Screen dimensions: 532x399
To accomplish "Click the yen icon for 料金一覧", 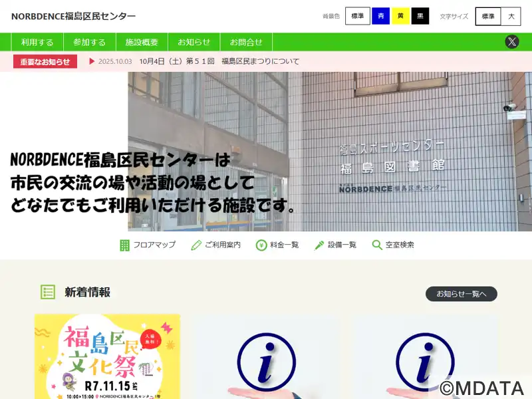I will coord(261,245).
